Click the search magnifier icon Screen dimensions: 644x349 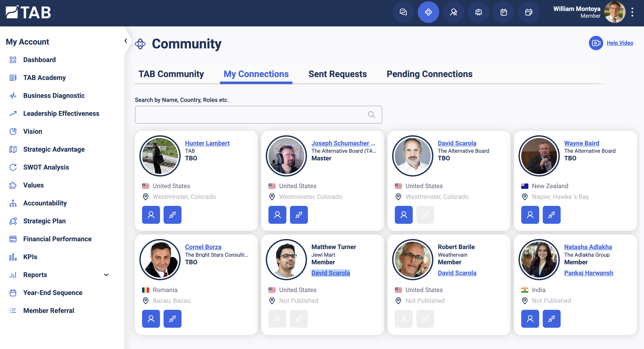tap(371, 115)
